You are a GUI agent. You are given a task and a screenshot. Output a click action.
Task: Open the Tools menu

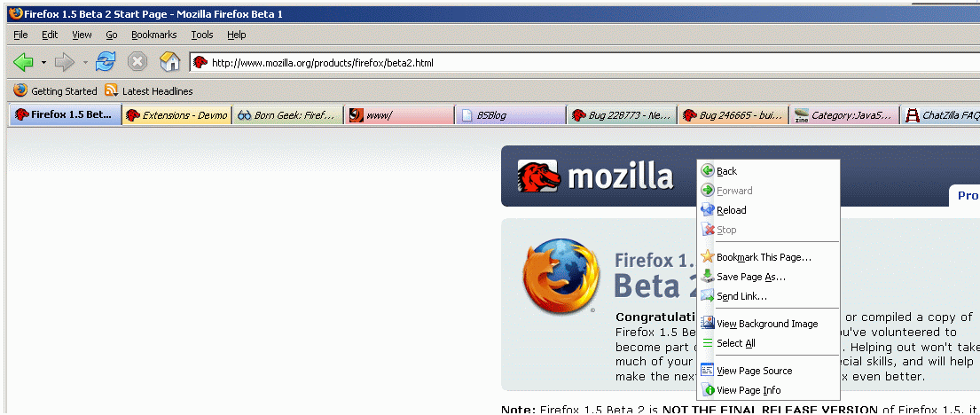click(x=202, y=35)
